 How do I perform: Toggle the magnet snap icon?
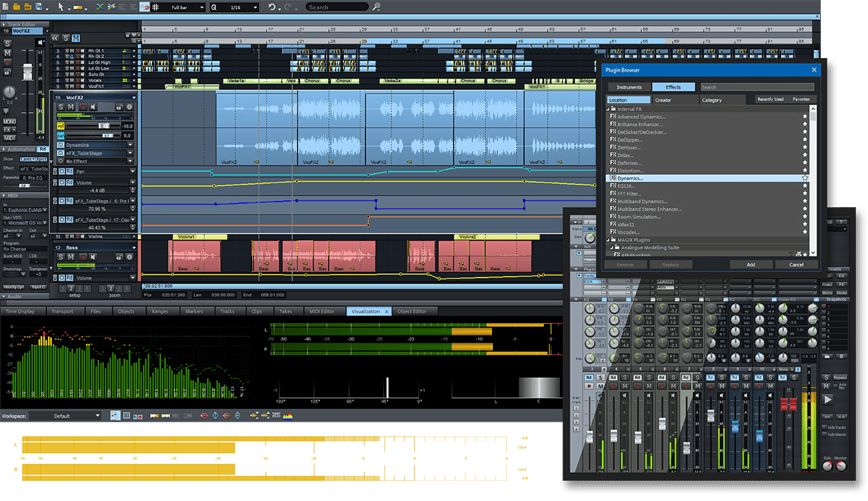coord(144,7)
